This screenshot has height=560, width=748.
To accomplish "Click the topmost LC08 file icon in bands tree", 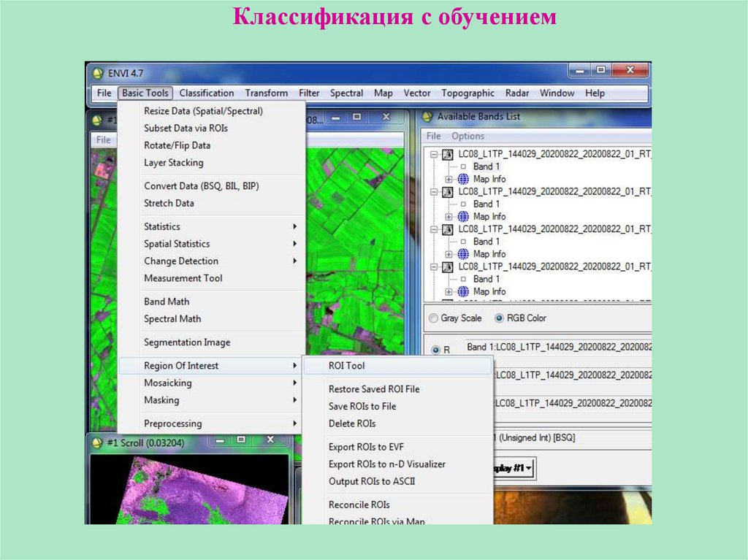I will pyautogui.click(x=448, y=154).
